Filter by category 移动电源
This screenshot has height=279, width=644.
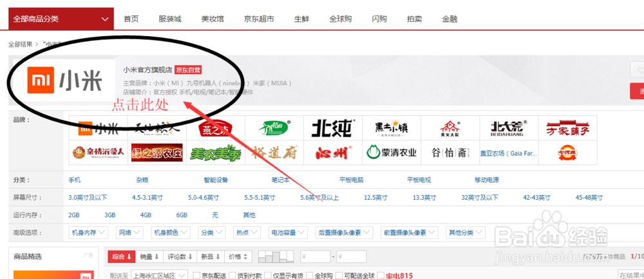click(487, 180)
